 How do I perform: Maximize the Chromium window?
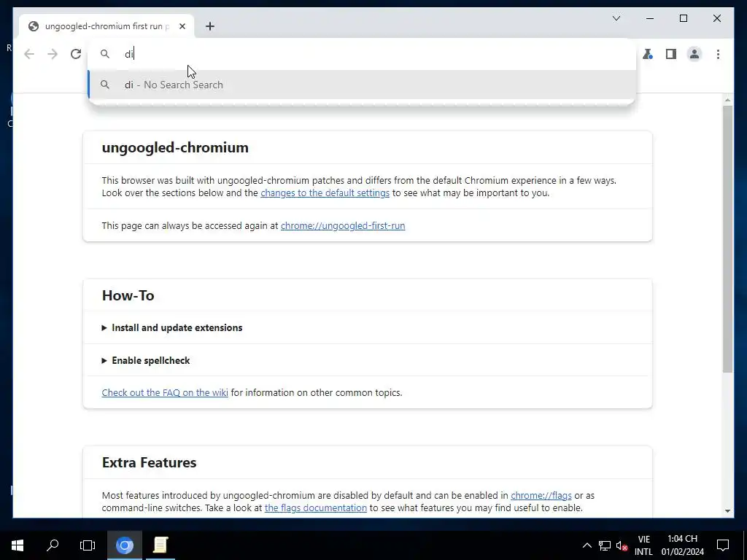pyautogui.click(x=683, y=18)
